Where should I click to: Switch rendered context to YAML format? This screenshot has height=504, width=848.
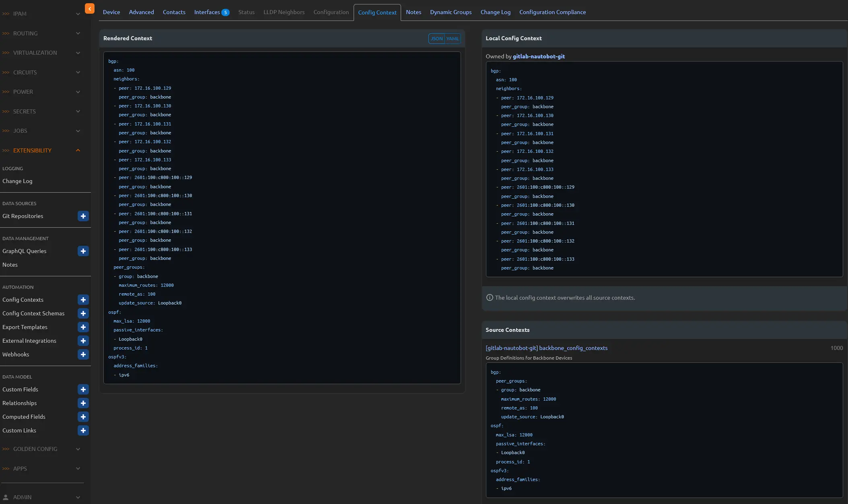coord(453,39)
